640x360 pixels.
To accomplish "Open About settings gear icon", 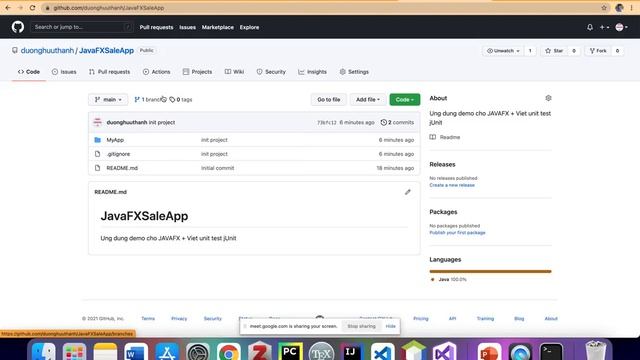I will point(548,98).
